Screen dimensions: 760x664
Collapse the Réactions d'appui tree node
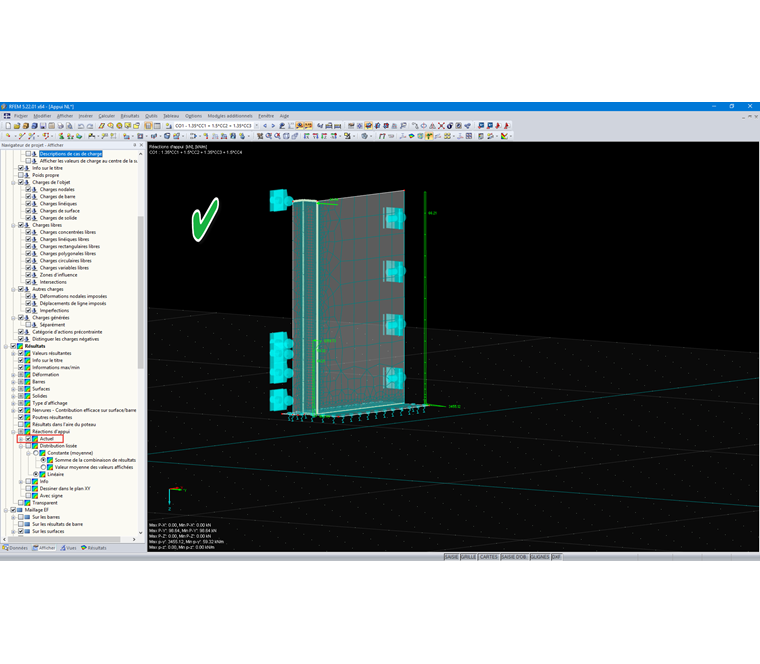pyautogui.click(x=14, y=431)
